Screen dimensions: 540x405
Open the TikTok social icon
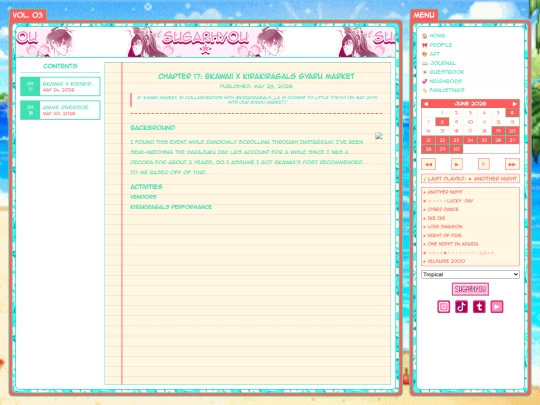[x=461, y=307]
